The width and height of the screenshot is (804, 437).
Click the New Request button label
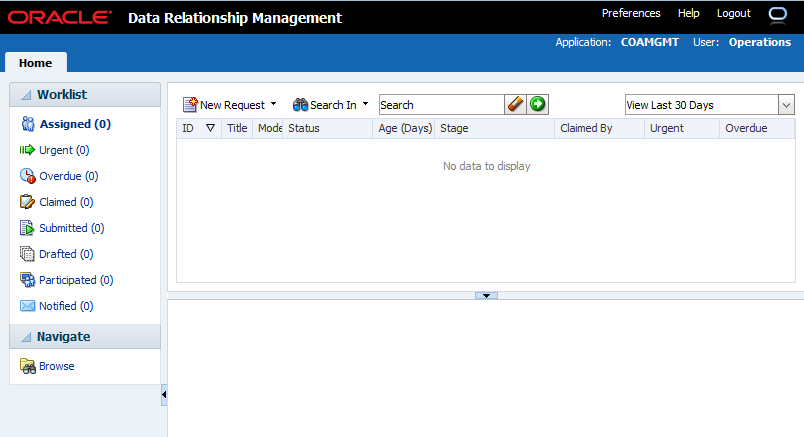click(232, 105)
